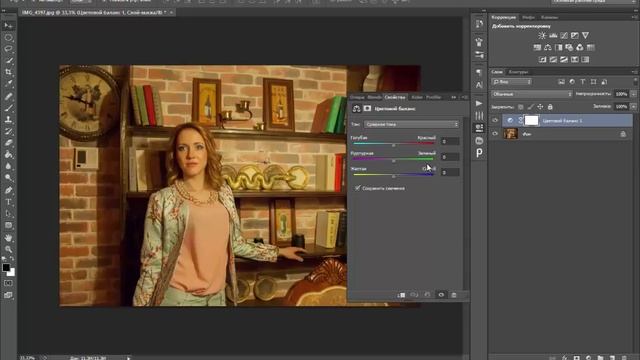
Task: Adjust the Magenta-Green slider
Action: point(393,160)
